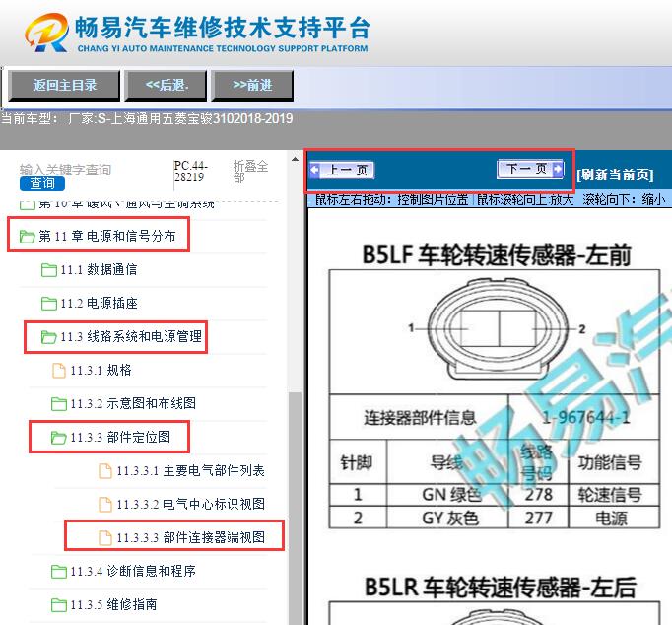
Task: Click the GY 灰色 wire cell
Action: pos(448,519)
